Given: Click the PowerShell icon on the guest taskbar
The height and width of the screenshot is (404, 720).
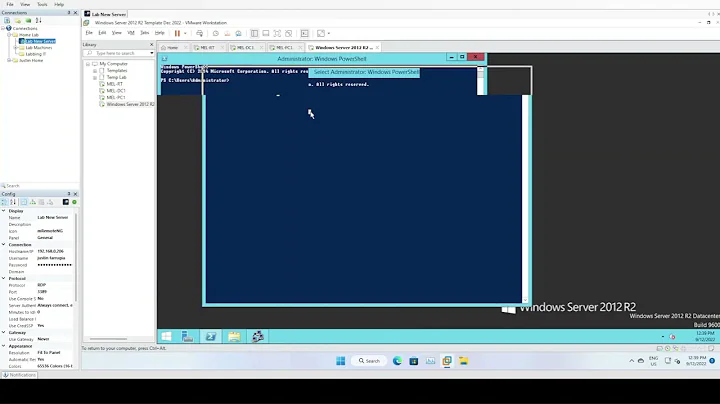Looking at the screenshot, I should (211, 337).
